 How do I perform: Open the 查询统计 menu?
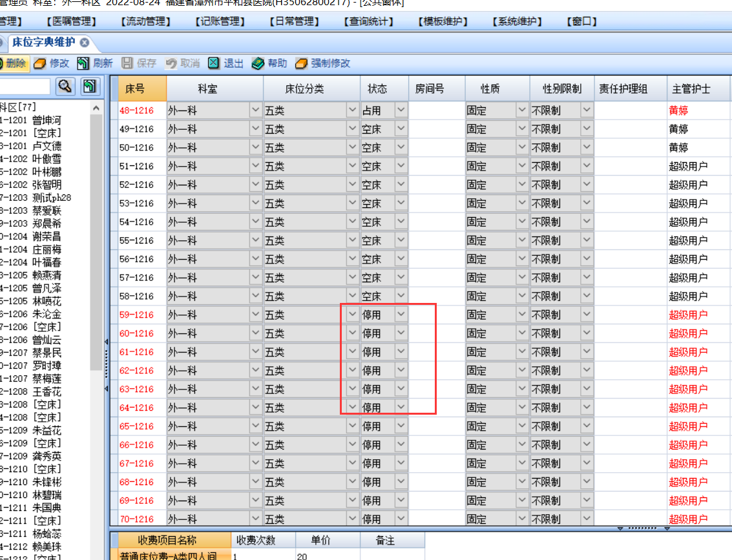click(x=368, y=21)
